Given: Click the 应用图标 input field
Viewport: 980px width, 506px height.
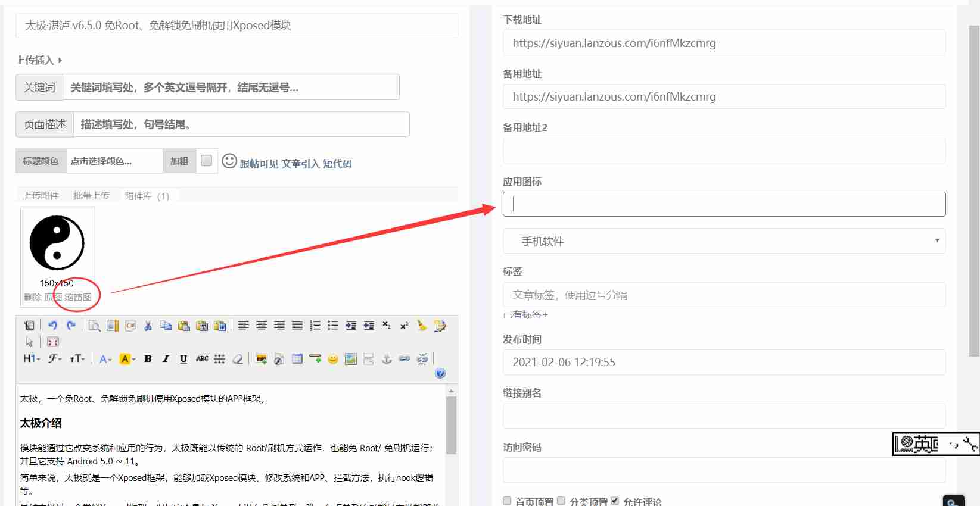Looking at the screenshot, I should 724,204.
